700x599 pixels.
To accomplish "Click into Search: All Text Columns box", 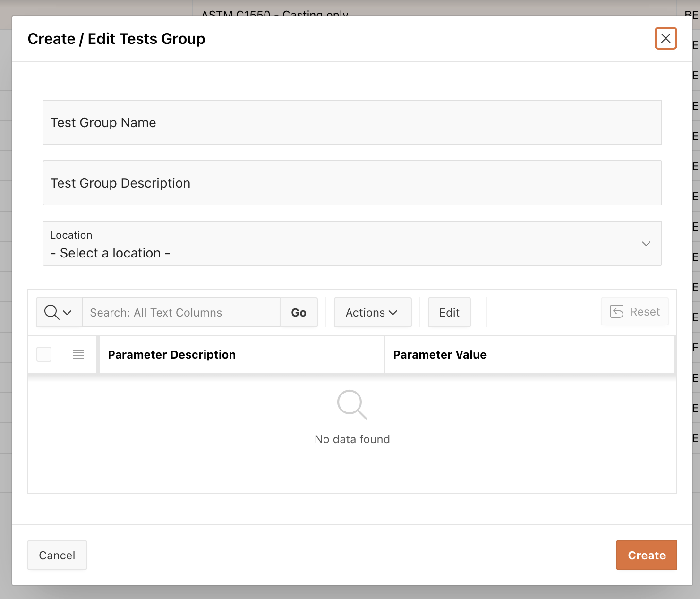I will tap(181, 312).
